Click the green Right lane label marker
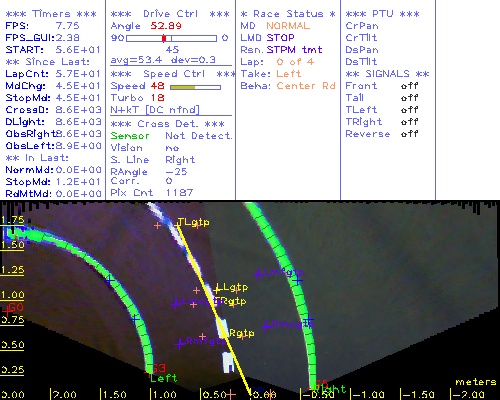500x400 pixels. click(x=331, y=389)
